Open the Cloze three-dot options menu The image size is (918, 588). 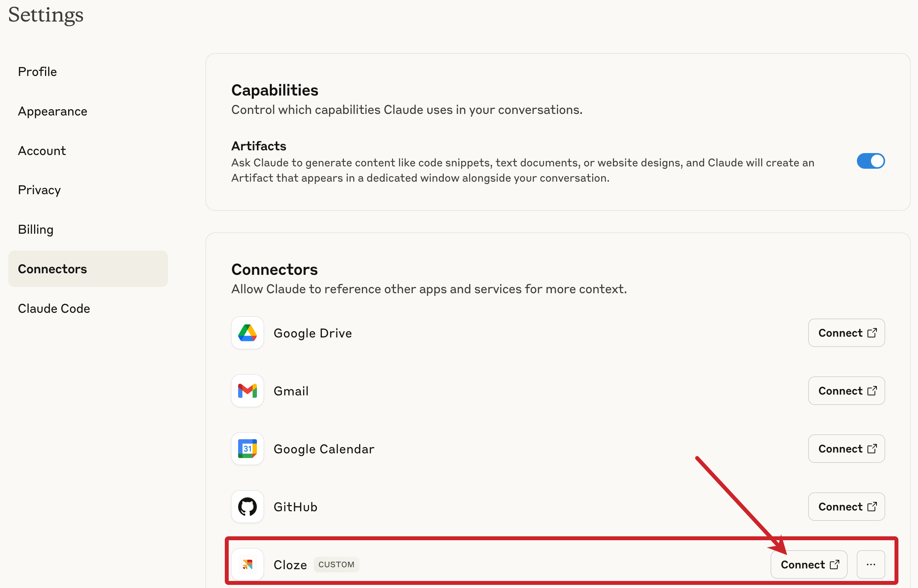tap(871, 565)
